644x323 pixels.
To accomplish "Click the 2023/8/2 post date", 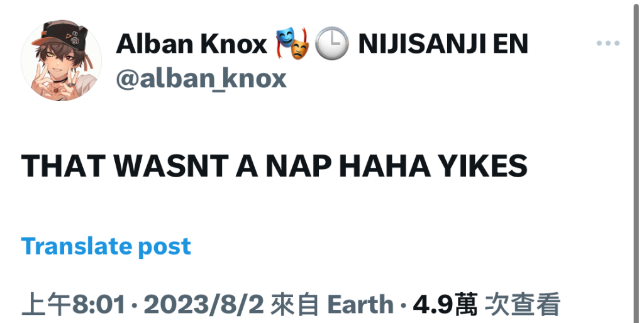I will pos(204,305).
